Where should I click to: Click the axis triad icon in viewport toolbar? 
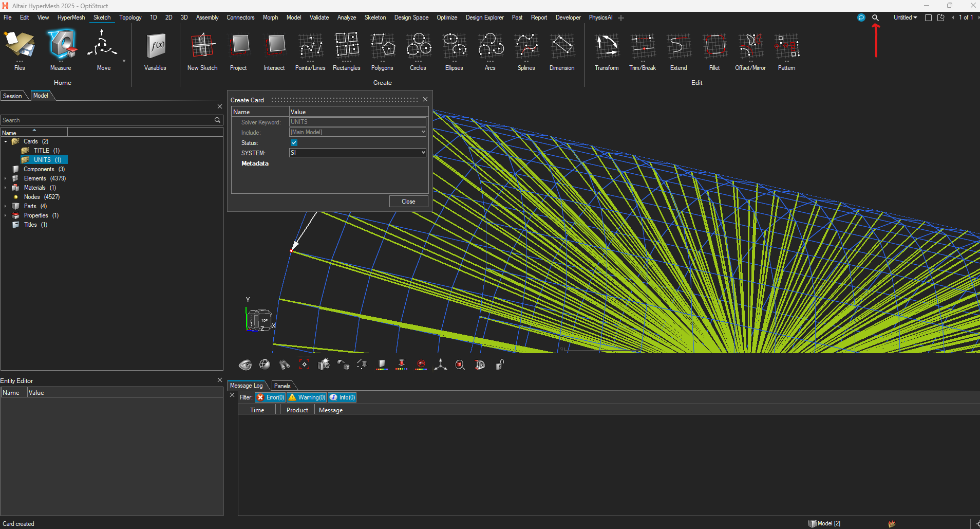pos(440,365)
